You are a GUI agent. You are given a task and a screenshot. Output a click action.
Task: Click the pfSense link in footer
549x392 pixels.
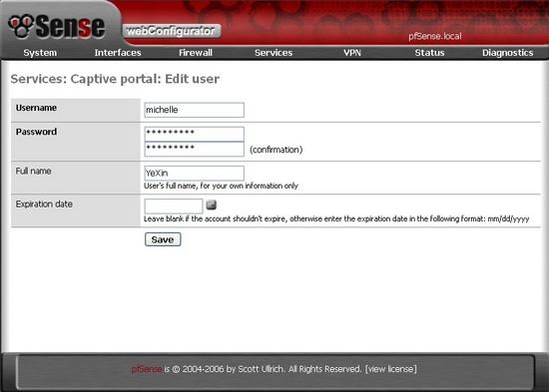147,369
